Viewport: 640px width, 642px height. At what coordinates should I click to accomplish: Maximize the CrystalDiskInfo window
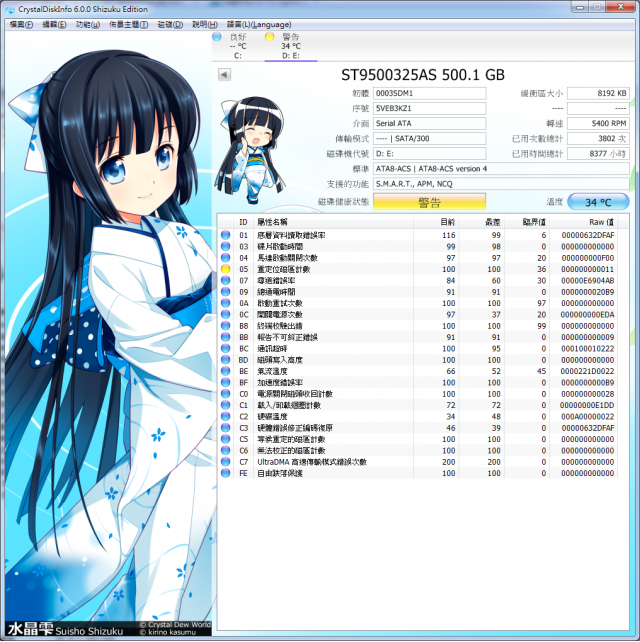tap(597, 7)
